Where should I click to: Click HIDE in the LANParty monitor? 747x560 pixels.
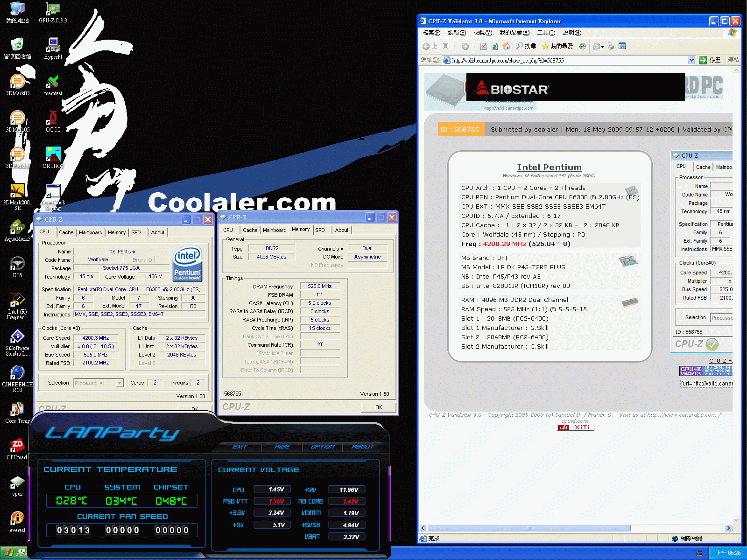click(282, 447)
